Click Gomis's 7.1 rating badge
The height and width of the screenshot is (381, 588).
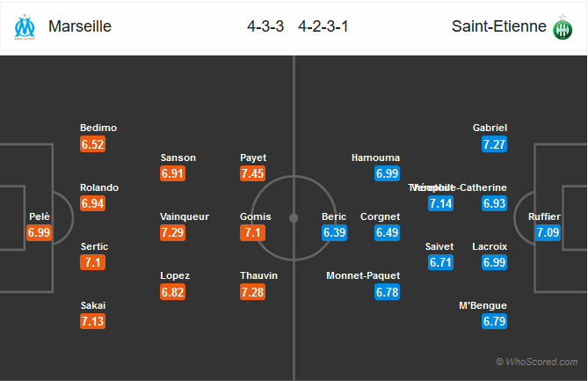(253, 232)
